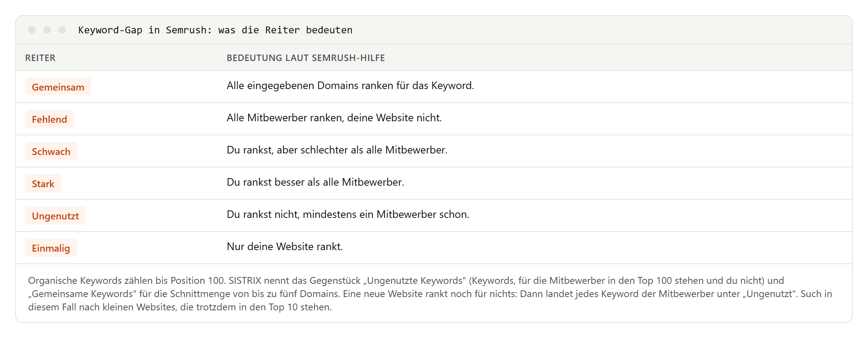This screenshot has width=868, height=338.
Task: Click the first gray window dot
Action: point(32,30)
